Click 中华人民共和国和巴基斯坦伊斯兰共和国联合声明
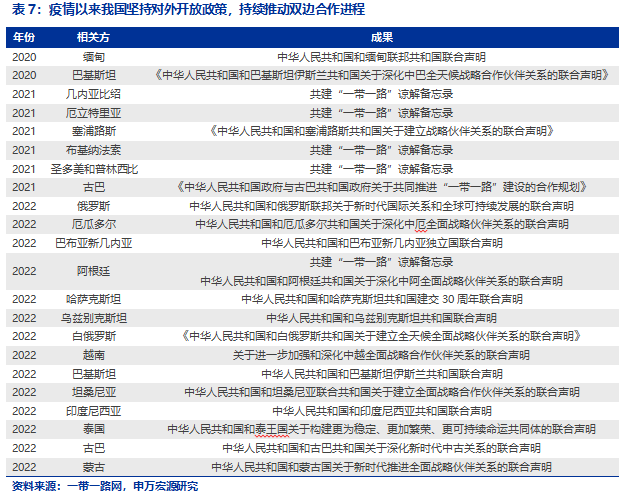Screen dimensions: 626x494 382,374
